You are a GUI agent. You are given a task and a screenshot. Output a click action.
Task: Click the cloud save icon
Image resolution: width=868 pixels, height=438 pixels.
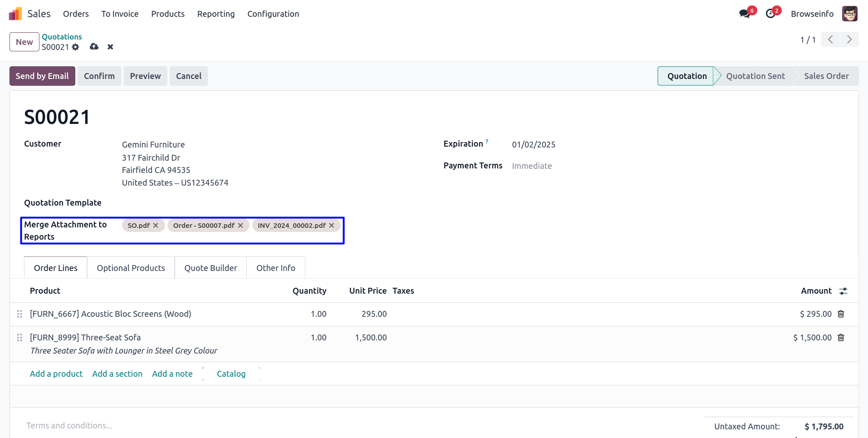(x=94, y=47)
